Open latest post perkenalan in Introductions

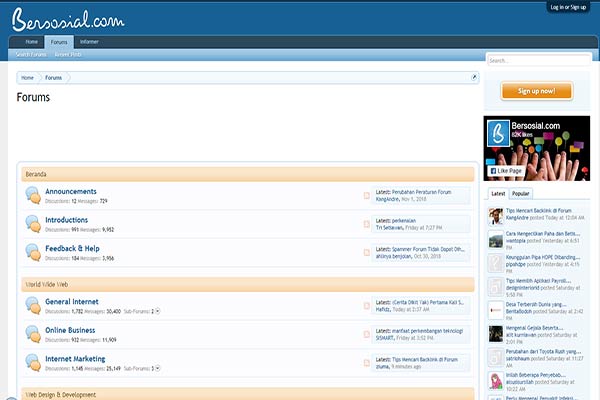coord(404,221)
